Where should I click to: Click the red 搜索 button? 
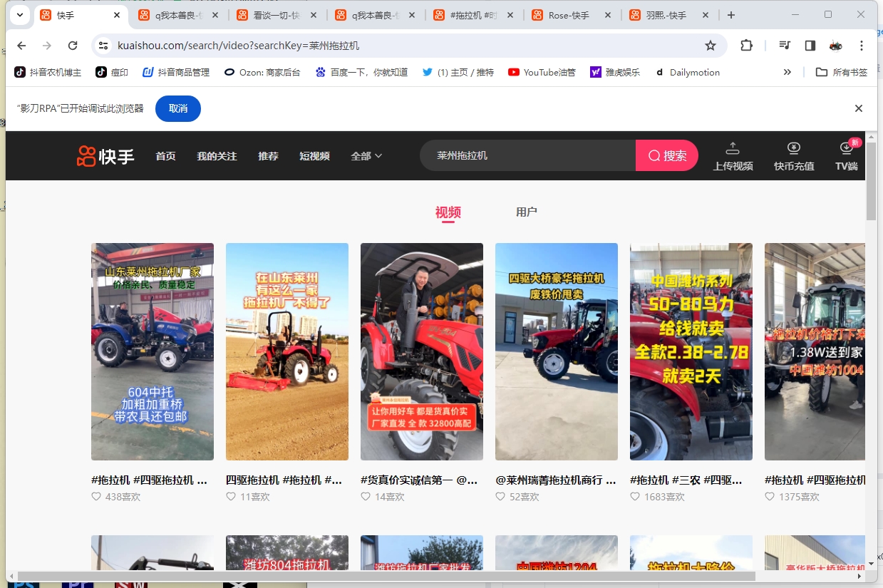click(x=667, y=155)
